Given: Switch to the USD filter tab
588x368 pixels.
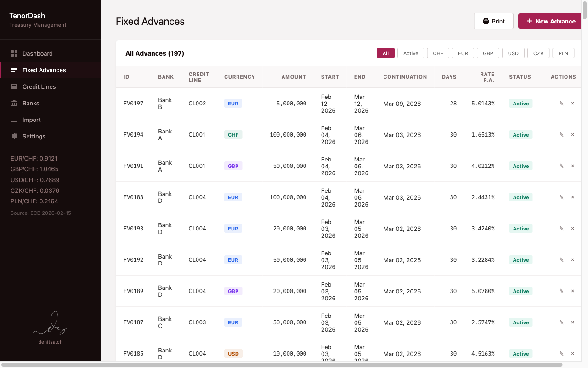Looking at the screenshot, I should tap(513, 53).
